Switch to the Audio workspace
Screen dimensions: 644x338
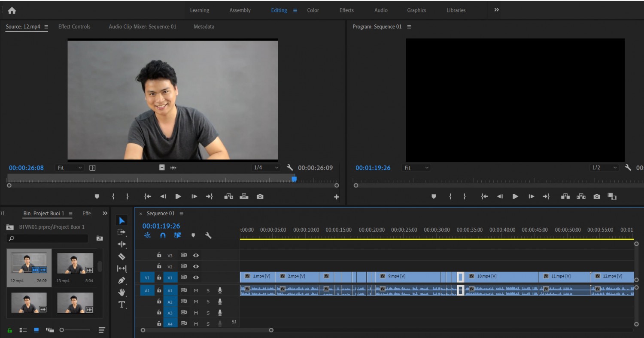[381, 10]
